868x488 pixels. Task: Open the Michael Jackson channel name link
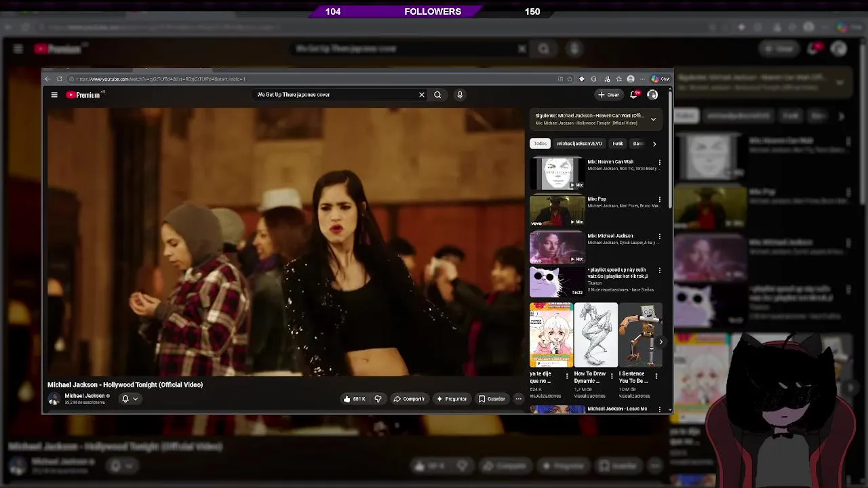tap(84, 396)
